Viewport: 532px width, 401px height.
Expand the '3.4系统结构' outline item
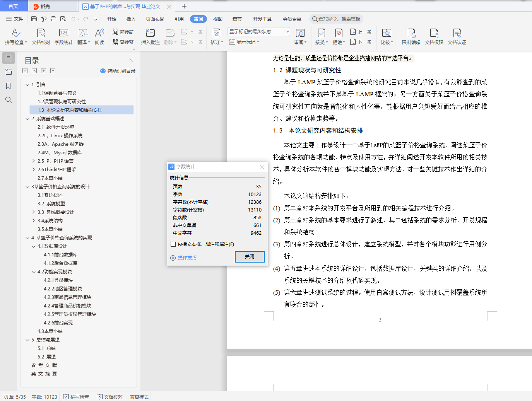tap(34, 221)
